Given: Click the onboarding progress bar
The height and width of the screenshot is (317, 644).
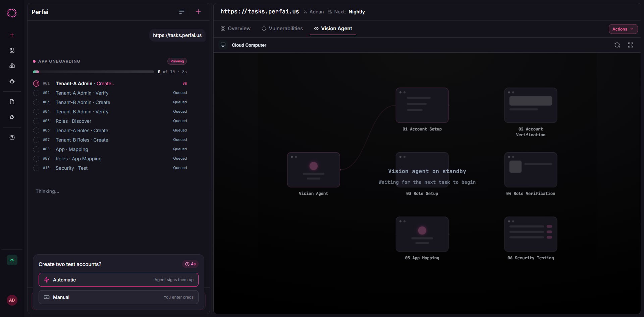Looking at the screenshot, I should [x=93, y=72].
